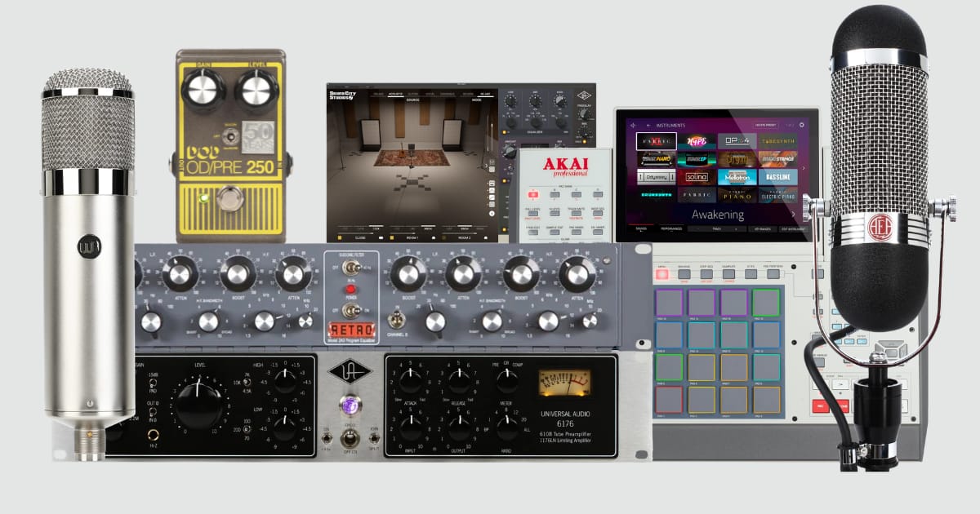Click the Input knob on 6176 limiter
Image resolution: width=980 pixels, height=514 pixels.
pos(412,428)
